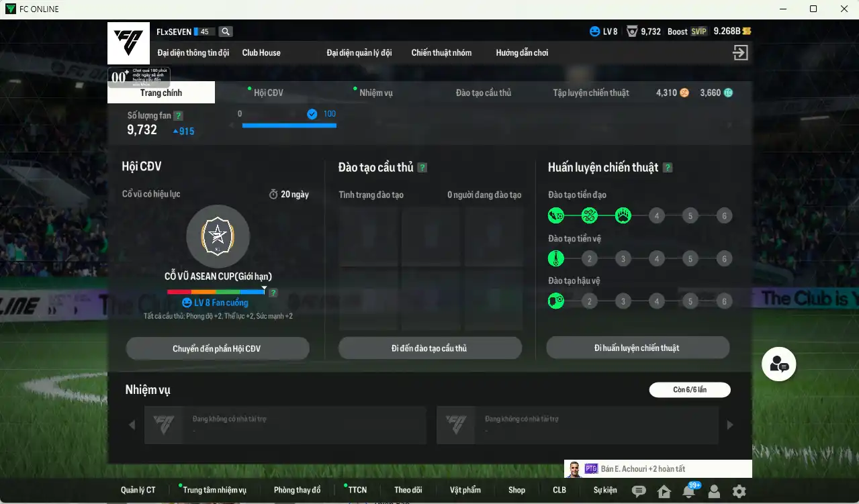Screen dimensions: 859x504
Task: Click the profile person icon in bottom bar
Action: (x=714, y=491)
